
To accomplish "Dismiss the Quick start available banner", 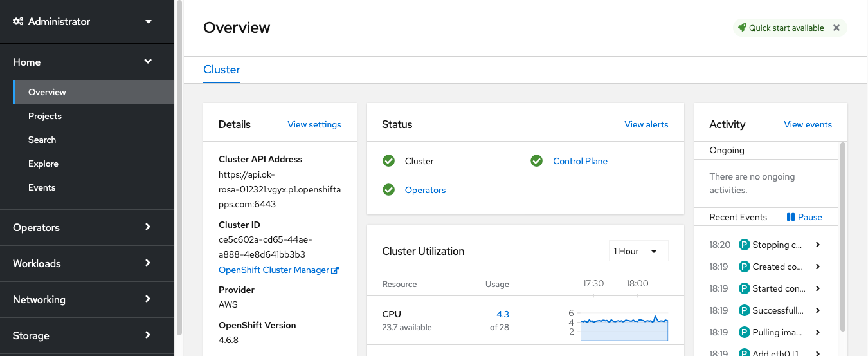I will (x=836, y=28).
